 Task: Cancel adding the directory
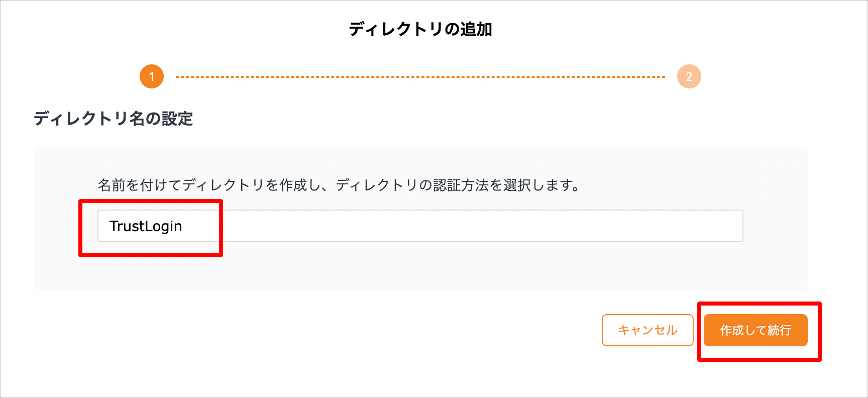pyautogui.click(x=647, y=330)
